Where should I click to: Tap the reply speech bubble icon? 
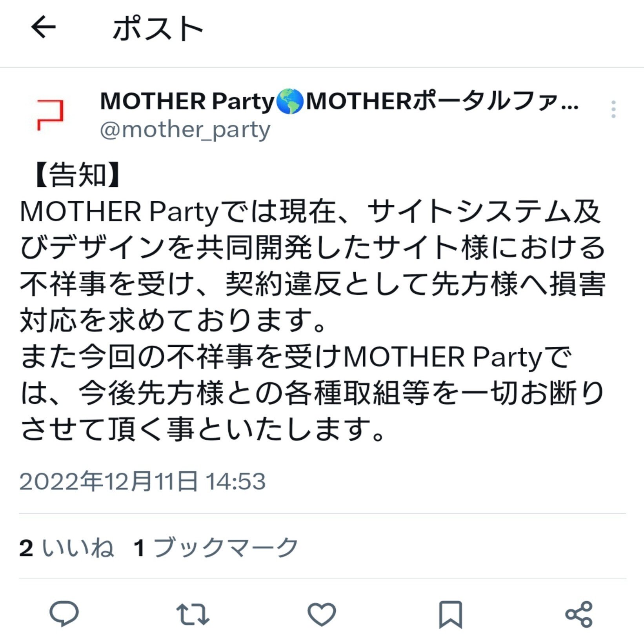point(64,613)
